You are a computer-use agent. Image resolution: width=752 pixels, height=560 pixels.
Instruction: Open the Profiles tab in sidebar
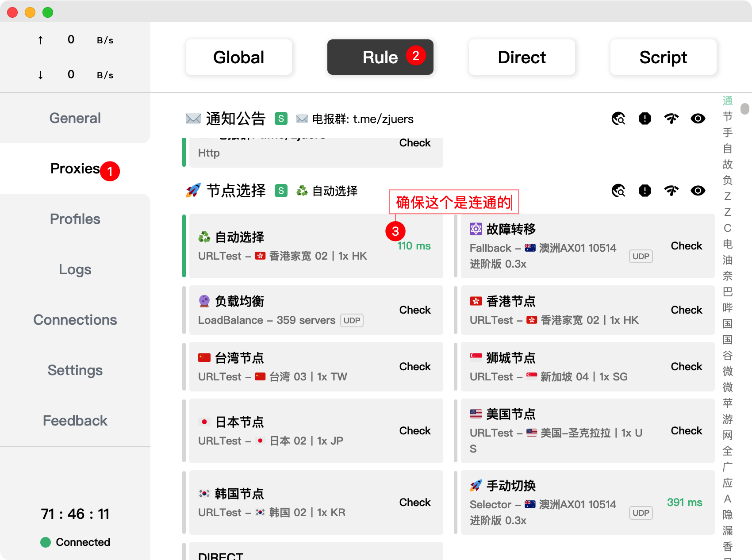tap(75, 219)
